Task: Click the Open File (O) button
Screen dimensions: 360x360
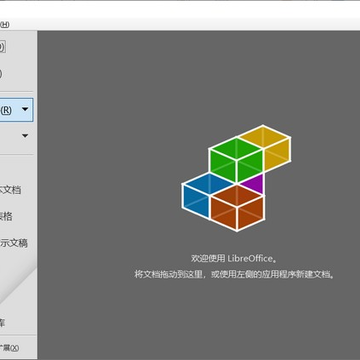Action: 3,47
